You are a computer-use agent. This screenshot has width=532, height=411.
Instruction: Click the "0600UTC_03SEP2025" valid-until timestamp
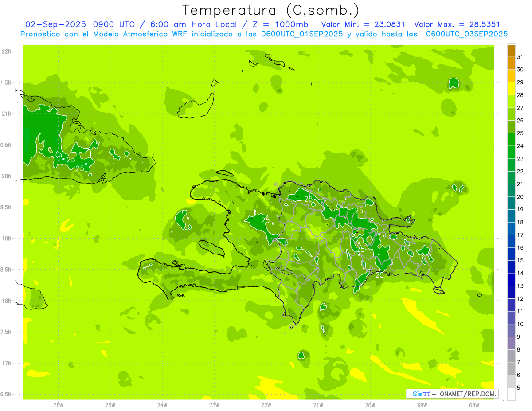tap(467, 34)
